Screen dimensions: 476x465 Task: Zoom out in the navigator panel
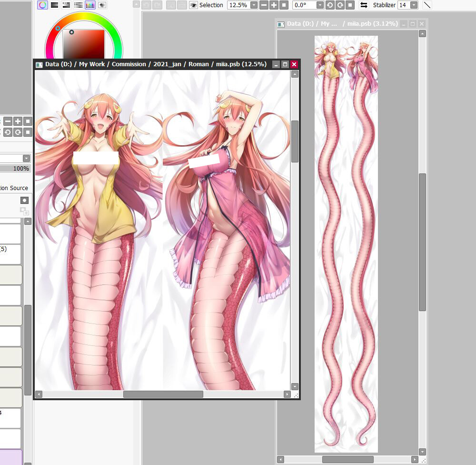8,121
